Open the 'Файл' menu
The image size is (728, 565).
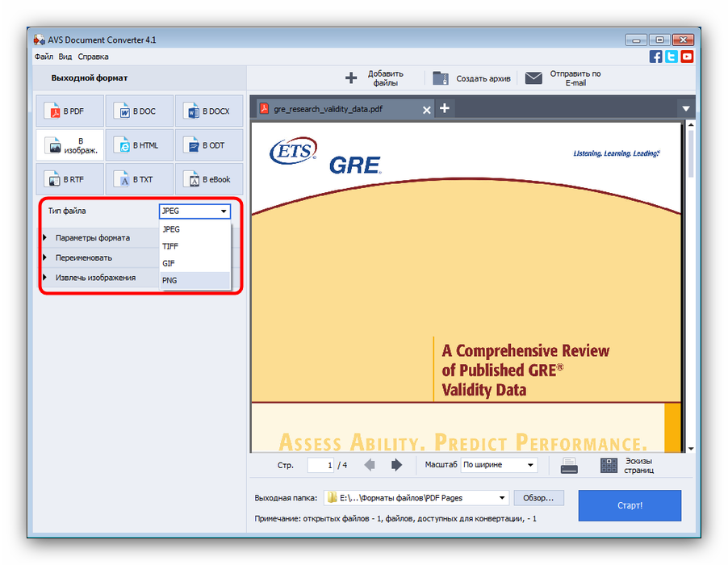(44, 56)
